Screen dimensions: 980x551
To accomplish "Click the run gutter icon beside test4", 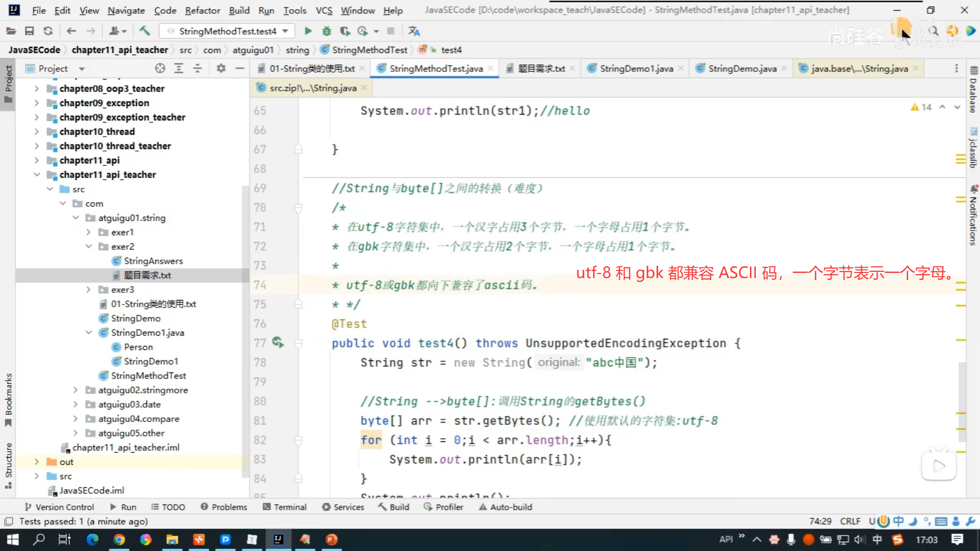I will pyautogui.click(x=278, y=342).
